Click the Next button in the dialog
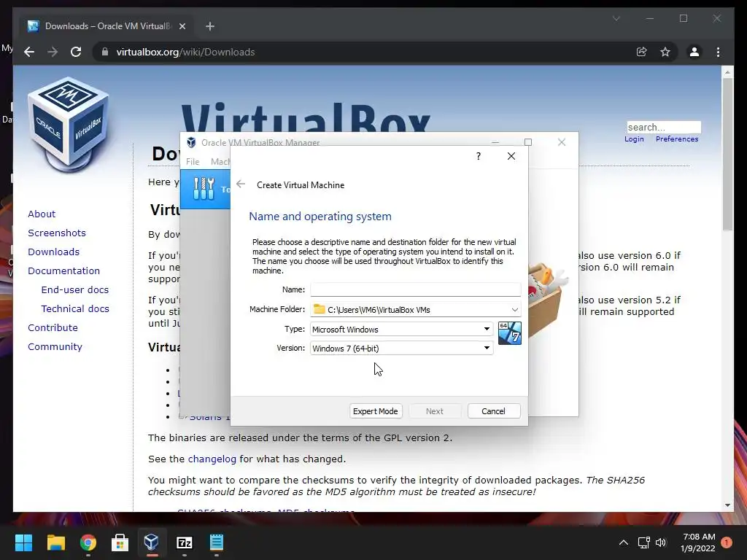 [435, 411]
